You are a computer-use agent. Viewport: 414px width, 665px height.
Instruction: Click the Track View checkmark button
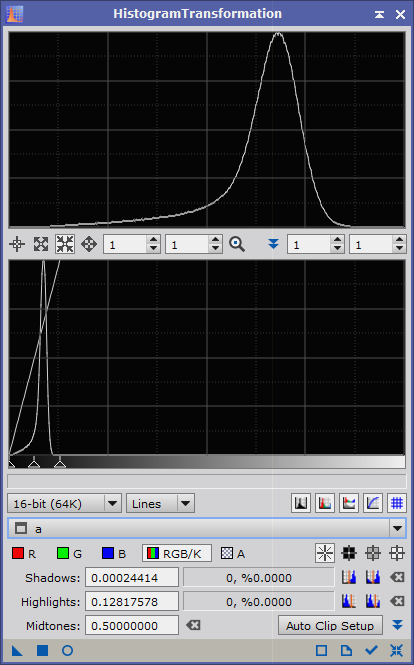click(x=371, y=650)
